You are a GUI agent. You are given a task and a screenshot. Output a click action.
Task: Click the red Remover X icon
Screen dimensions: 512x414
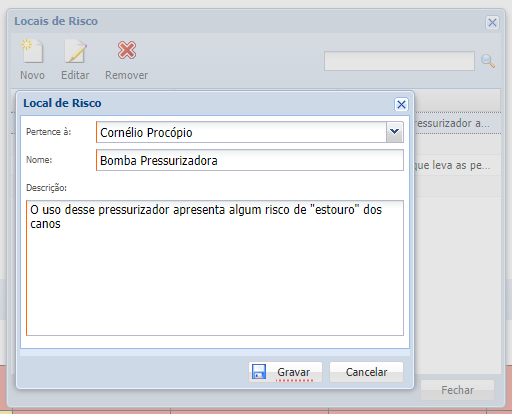(127, 50)
